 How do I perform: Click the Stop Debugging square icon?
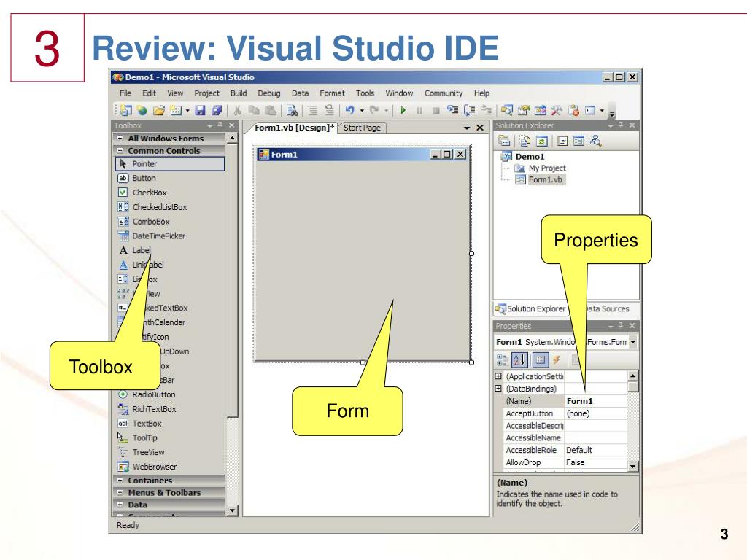[436, 111]
